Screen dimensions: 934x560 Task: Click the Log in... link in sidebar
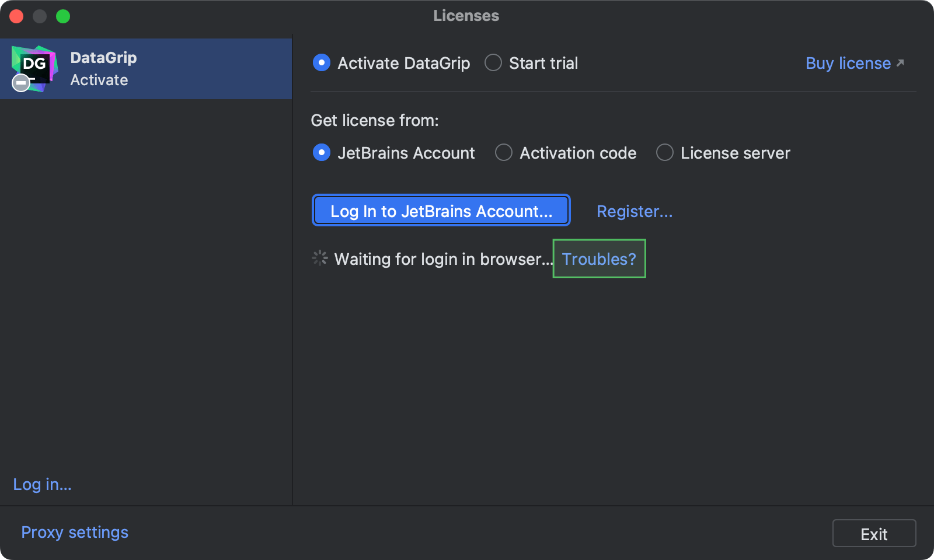click(x=42, y=484)
